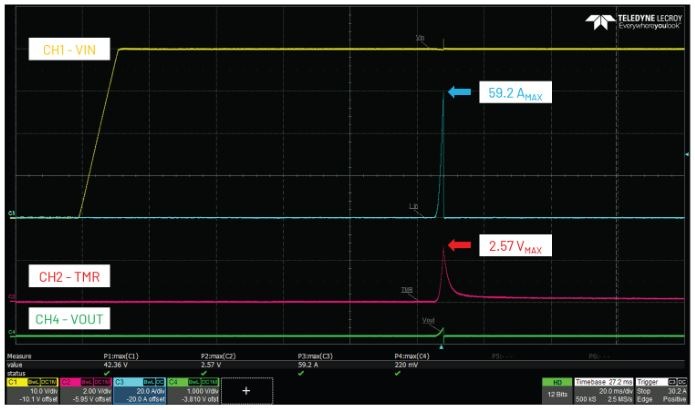Click the 20.0 A/div value on C3
This screenshot has width=695, height=410.
[x=151, y=391]
